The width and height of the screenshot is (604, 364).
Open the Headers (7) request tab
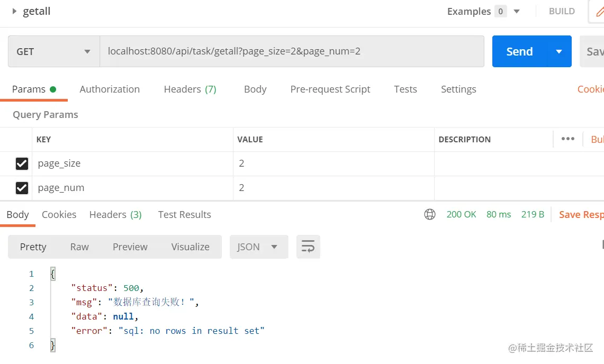(x=190, y=89)
